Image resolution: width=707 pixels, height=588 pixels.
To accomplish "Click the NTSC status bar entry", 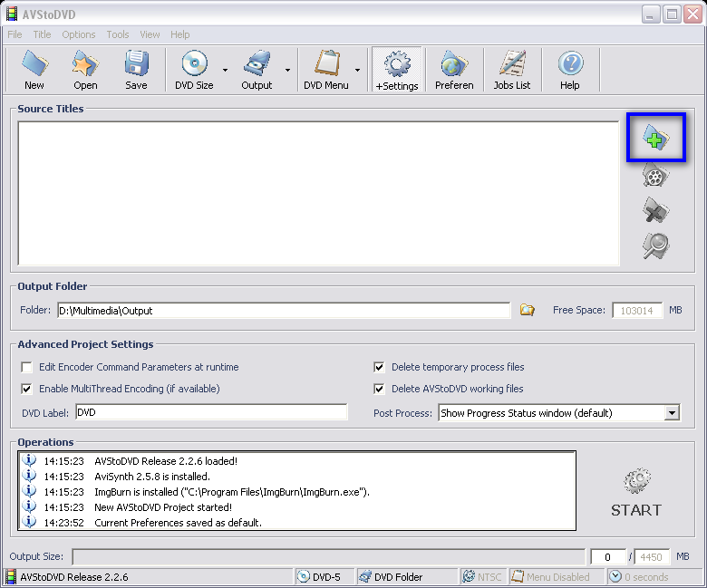I will (482, 577).
